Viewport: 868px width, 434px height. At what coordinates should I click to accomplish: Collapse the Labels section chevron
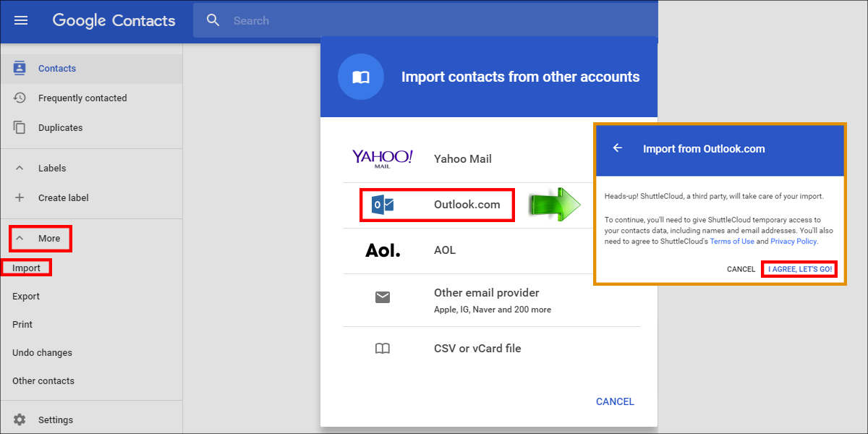[x=20, y=168]
